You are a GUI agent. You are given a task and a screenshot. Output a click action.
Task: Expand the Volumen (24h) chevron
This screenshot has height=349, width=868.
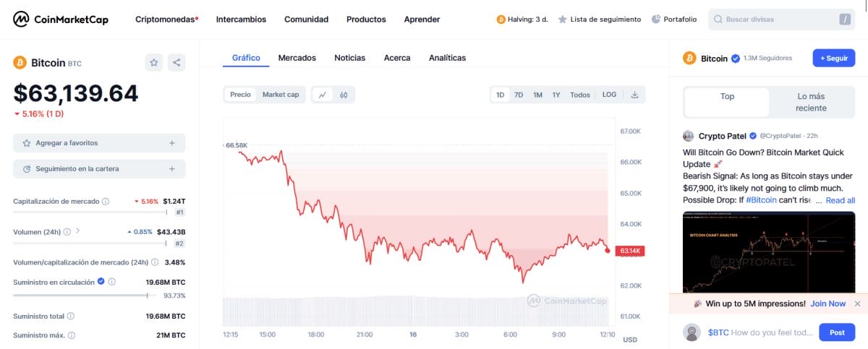(x=78, y=231)
